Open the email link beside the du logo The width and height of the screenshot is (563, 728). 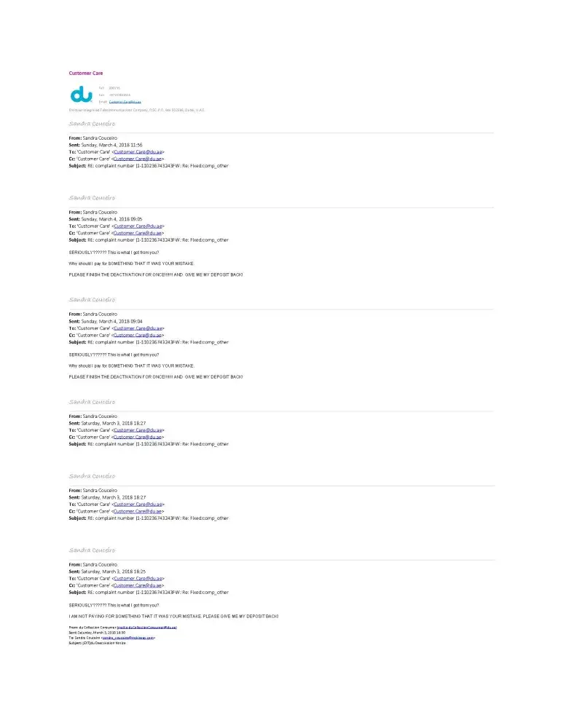coord(125,102)
